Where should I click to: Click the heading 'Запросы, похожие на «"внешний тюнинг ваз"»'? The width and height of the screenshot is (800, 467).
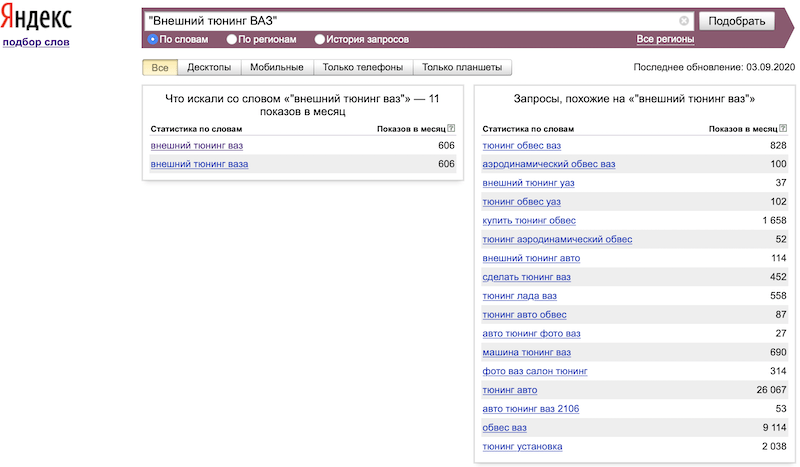coord(634,99)
